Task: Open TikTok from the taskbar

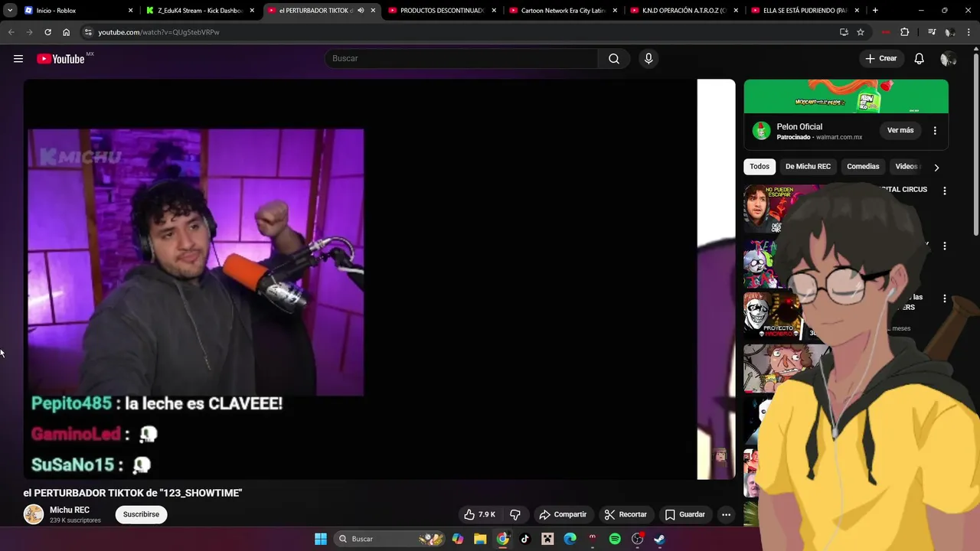Action: tap(525, 539)
